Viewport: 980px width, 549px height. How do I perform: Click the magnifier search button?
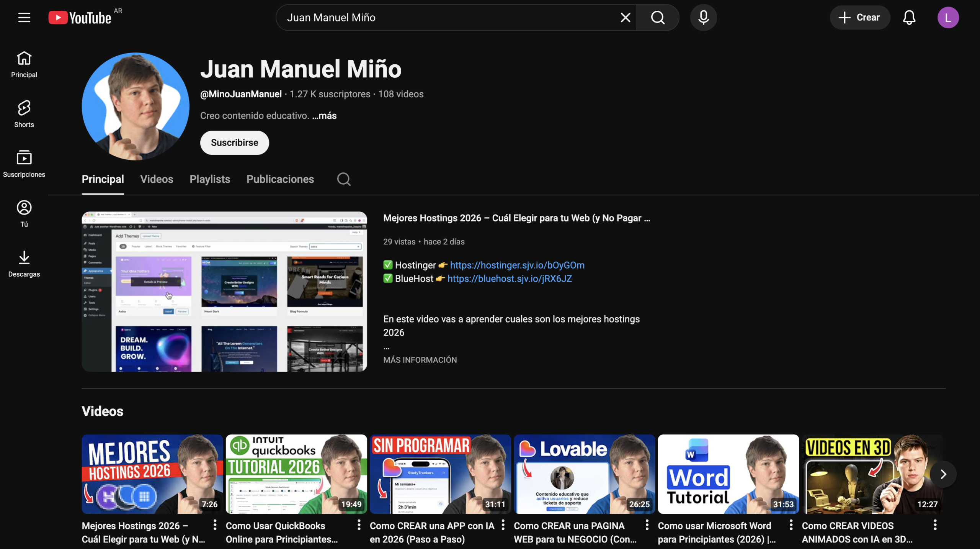coord(658,18)
